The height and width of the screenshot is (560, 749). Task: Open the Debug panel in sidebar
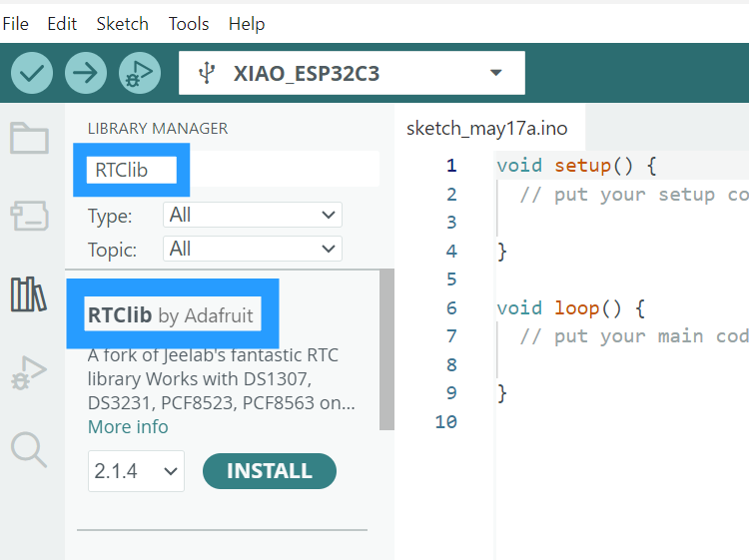(29, 373)
